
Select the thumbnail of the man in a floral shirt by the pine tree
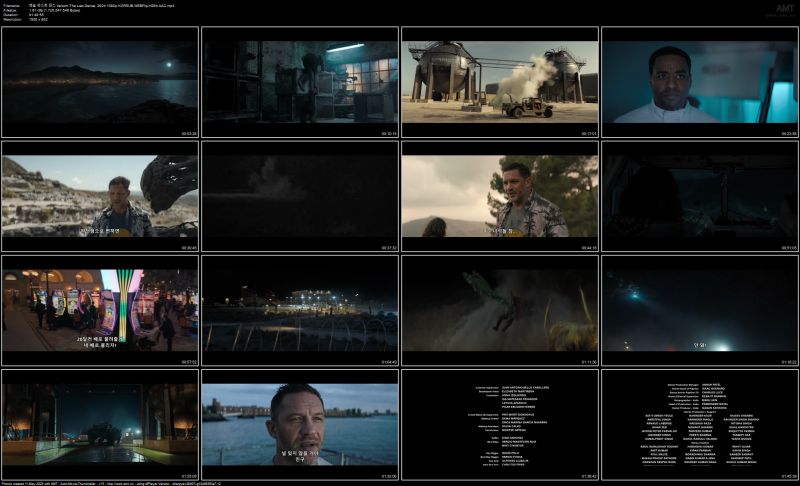click(500, 196)
